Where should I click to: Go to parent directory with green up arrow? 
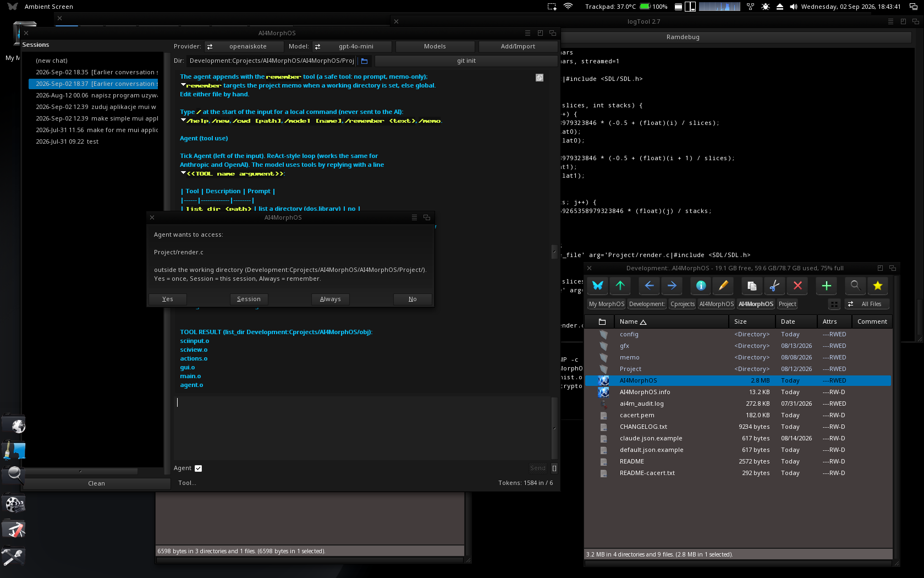(620, 285)
